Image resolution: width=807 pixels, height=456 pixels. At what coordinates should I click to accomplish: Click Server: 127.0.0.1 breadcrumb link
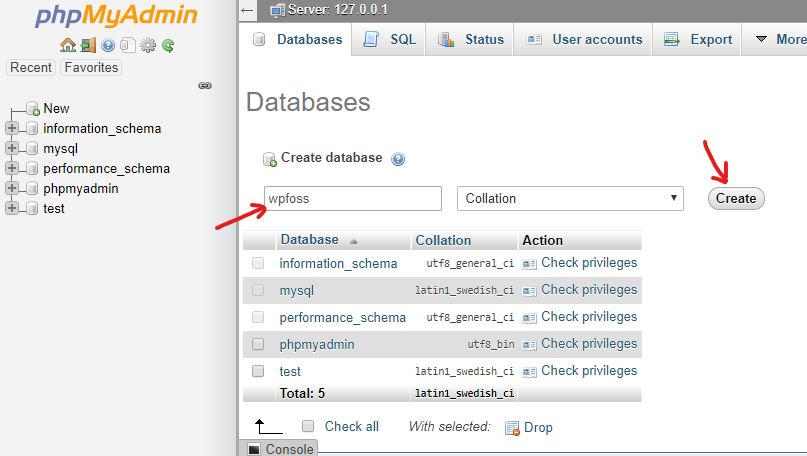(x=338, y=10)
